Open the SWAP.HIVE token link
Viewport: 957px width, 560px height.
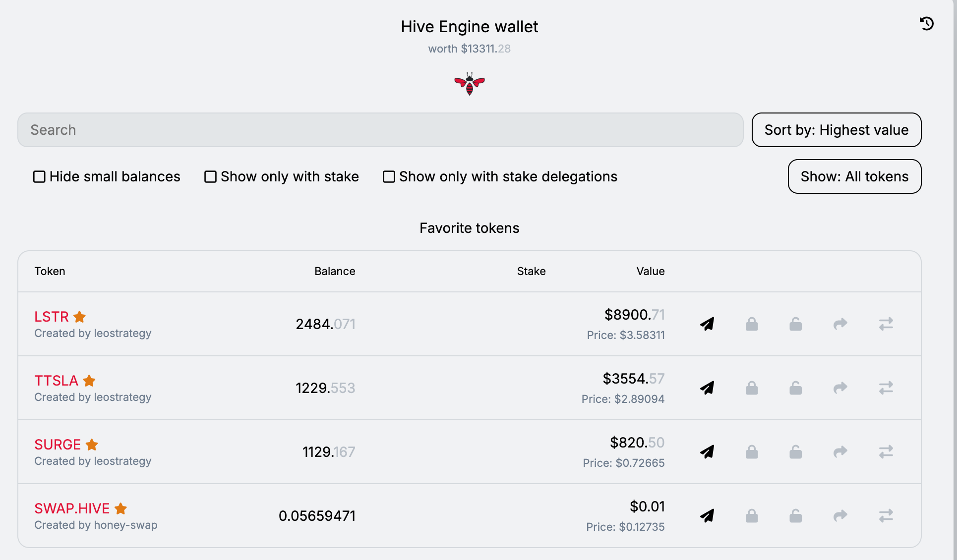[x=72, y=508]
